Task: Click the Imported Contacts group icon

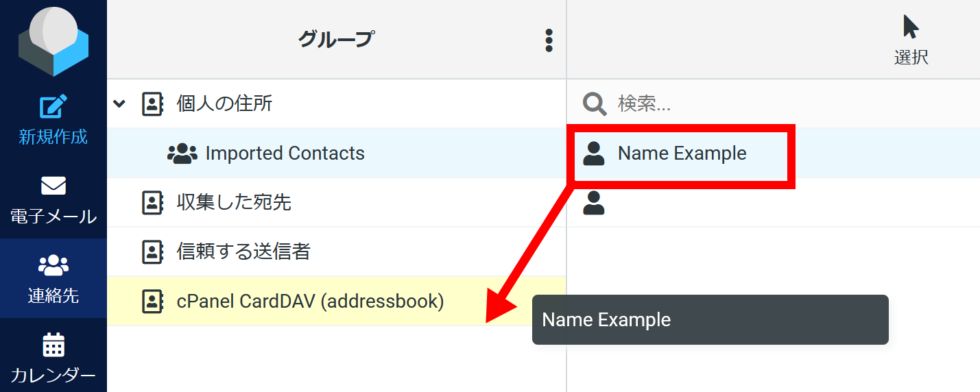Action: click(182, 154)
